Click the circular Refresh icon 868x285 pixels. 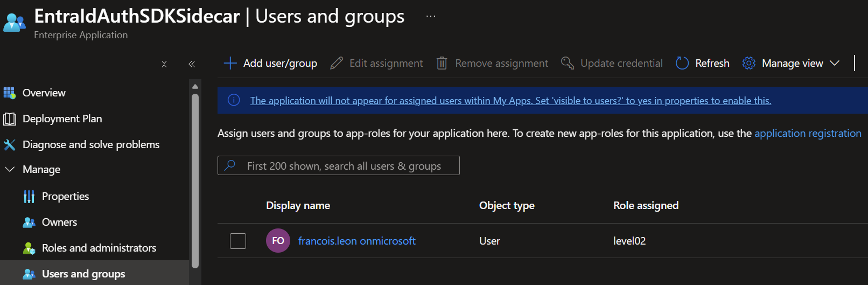tap(682, 63)
